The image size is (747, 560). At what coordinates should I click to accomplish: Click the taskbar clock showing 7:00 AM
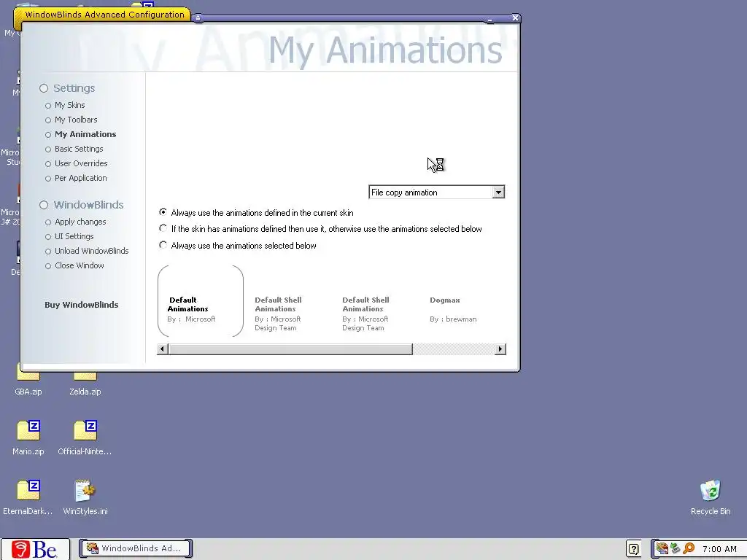[x=719, y=549]
